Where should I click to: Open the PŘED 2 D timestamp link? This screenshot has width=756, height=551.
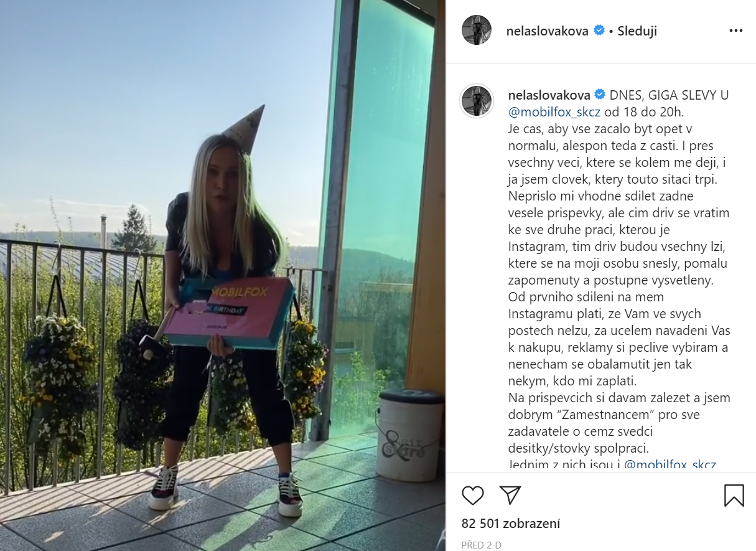(482, 545)
